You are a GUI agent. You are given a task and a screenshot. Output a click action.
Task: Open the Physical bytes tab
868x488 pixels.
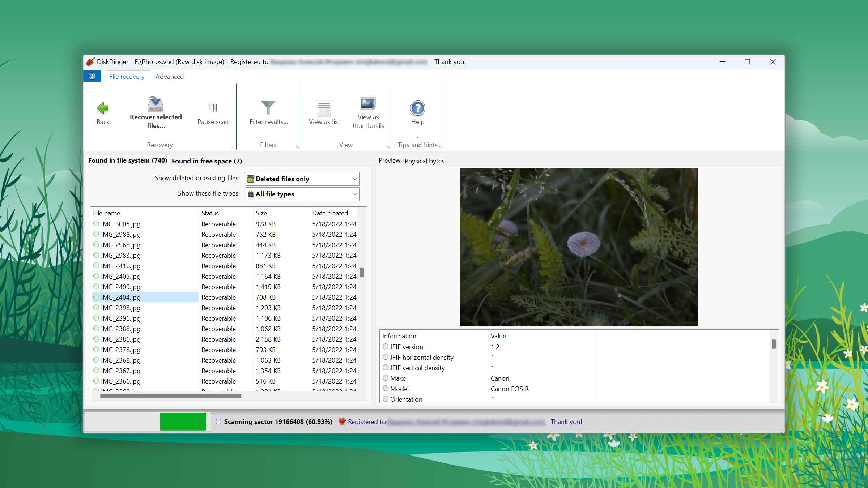pos(424,161)
